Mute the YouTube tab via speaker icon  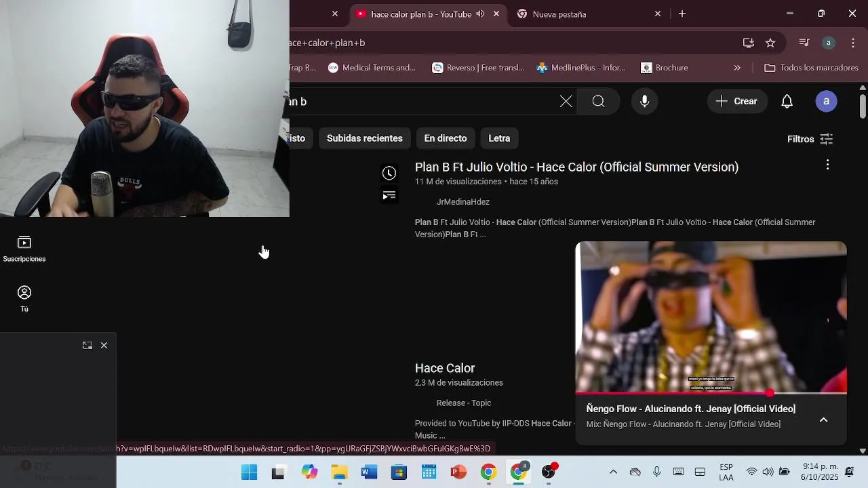(x=480, y=14)
